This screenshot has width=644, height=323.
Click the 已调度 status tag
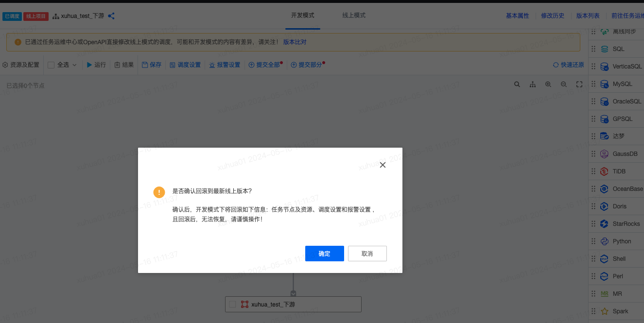click(x=12, y=17)
